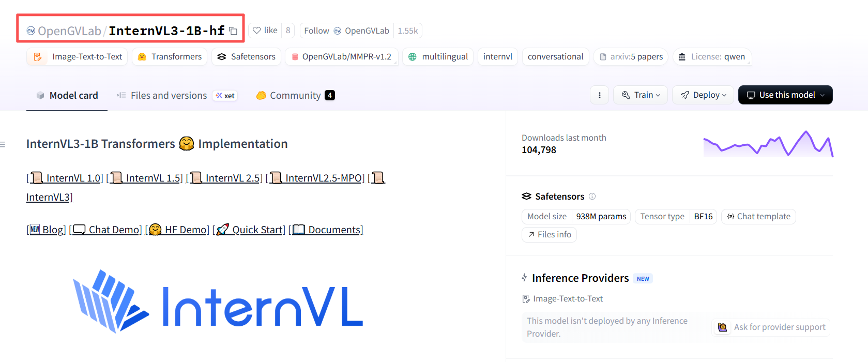The height and width of the screenshot is (362, 868).
Task: Open the three-dot more options menu
Action: pos(600,95)
